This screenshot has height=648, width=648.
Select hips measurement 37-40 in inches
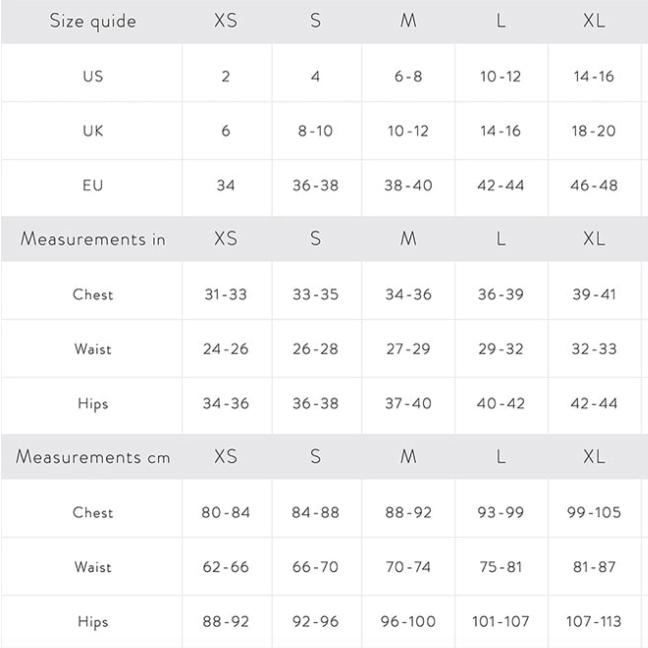(x=408, y=404)
